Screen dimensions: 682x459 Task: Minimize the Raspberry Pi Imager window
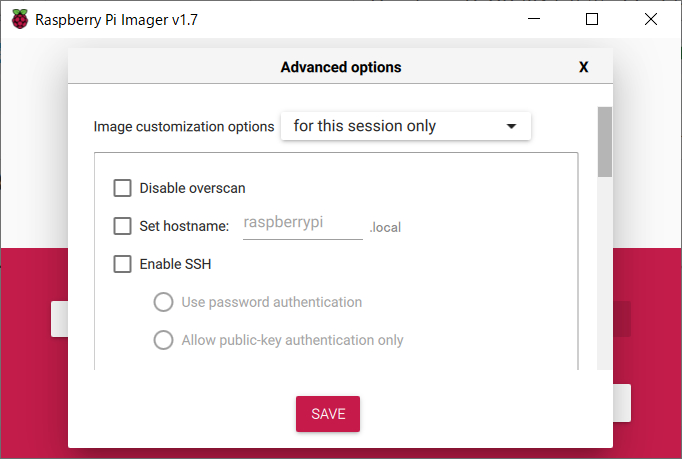click(x=534, y=19)
